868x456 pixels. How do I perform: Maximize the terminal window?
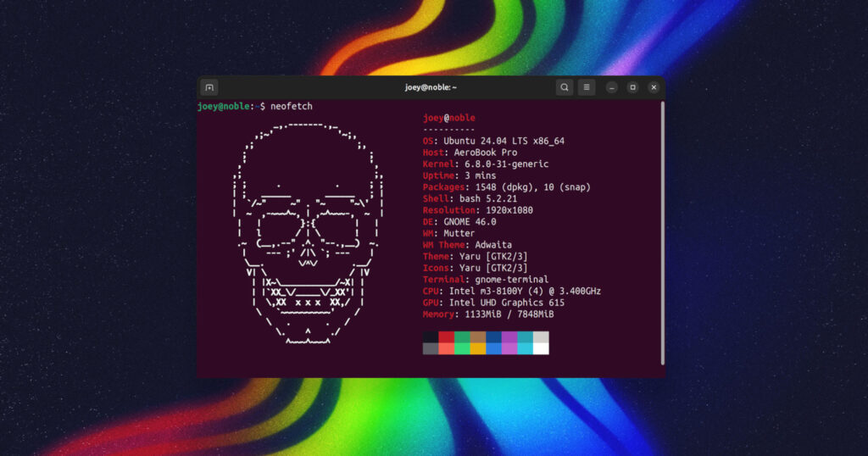[632, 87]
